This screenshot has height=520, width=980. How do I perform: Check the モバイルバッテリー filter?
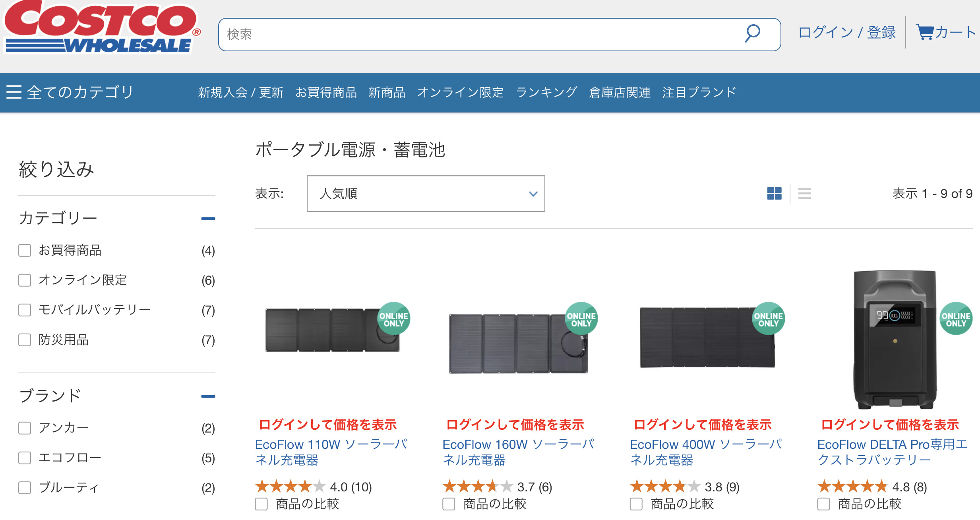[x=25, y=310]
